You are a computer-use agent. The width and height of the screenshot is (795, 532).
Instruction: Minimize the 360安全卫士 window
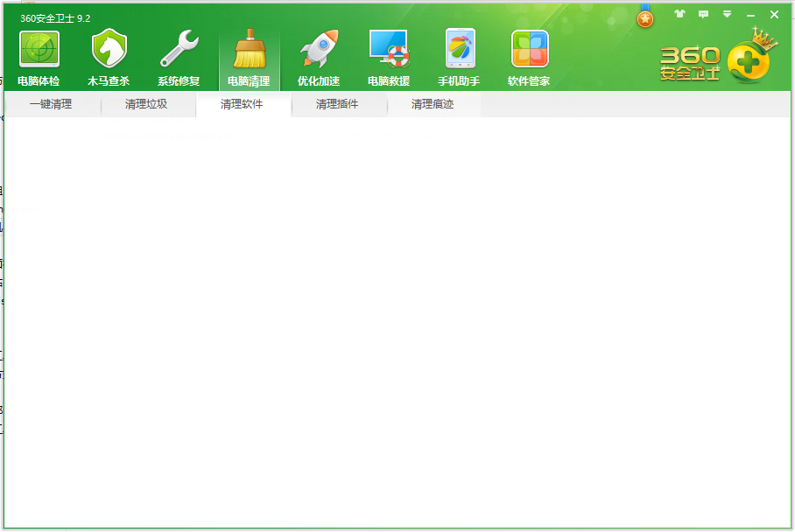coord(750,15)
